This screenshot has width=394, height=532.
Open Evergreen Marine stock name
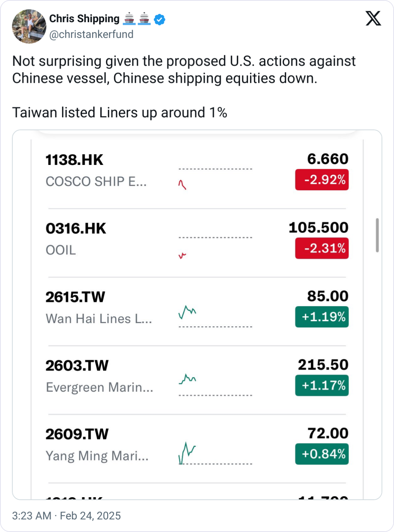(100, 387)
